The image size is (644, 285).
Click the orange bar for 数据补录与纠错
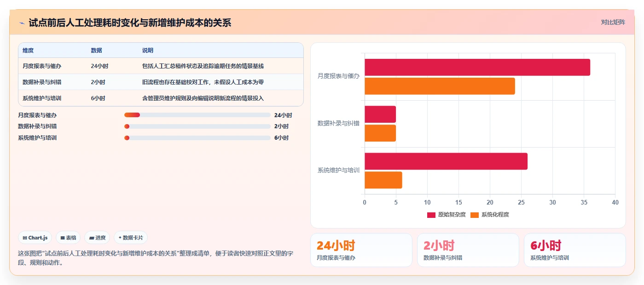coord(380,133)
